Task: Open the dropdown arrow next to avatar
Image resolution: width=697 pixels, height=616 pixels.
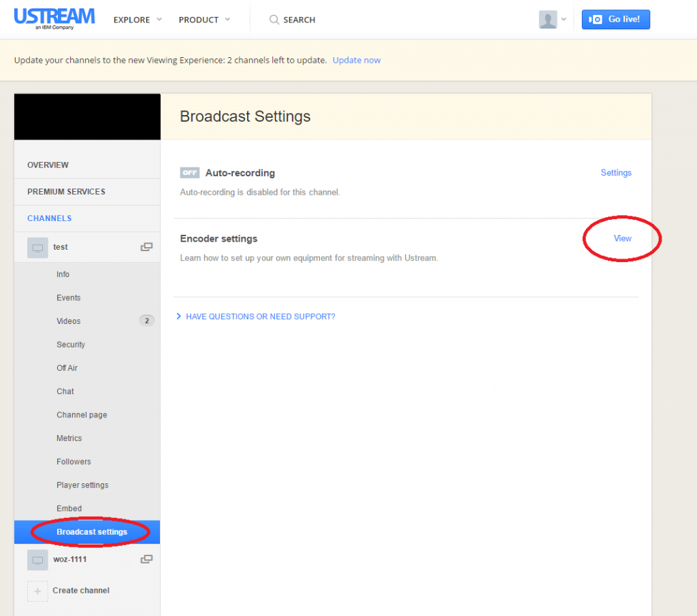Action: click(564, 19)
